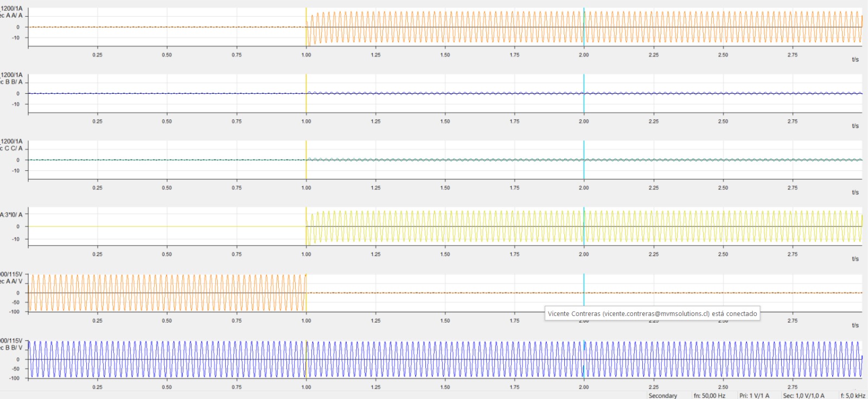The width and height of the screenshot is (868, 399).
Task: Select the Pri: 1 V/1 A status field
Action: (754, 396)
